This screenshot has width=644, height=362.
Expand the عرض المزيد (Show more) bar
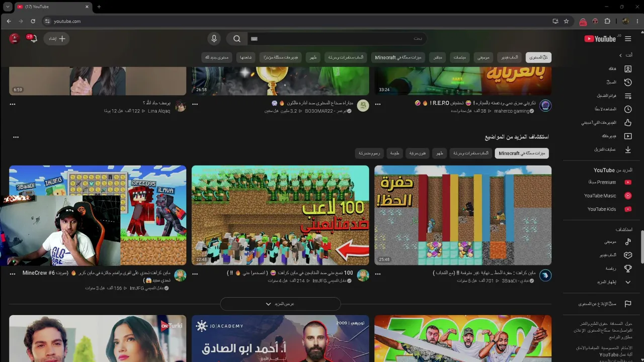click(x=280, y=304)
